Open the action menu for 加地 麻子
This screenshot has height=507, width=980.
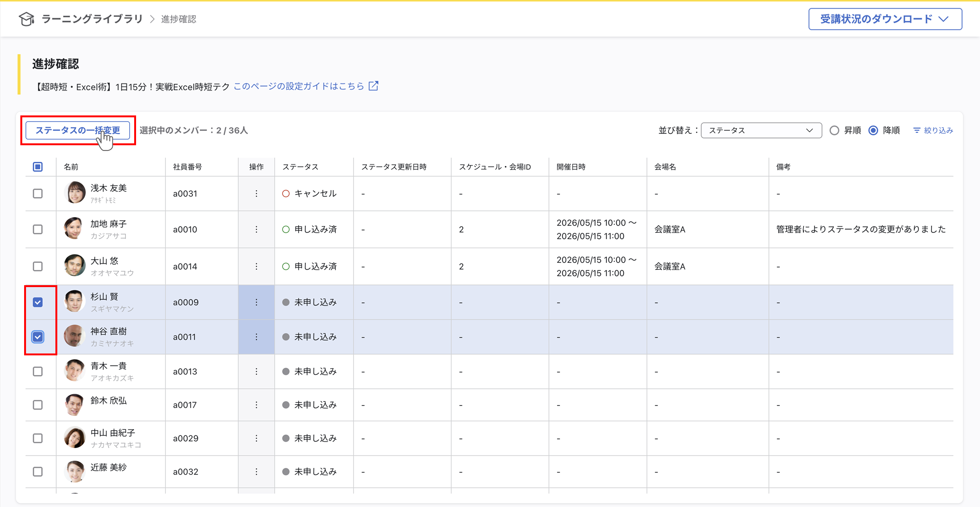click(x=256, y=229)
